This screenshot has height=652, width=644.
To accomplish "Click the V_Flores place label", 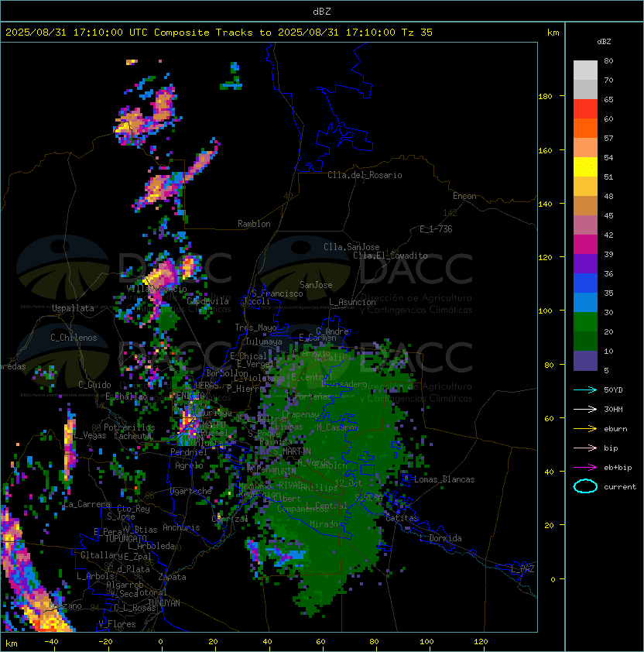I will coord(117,624).
